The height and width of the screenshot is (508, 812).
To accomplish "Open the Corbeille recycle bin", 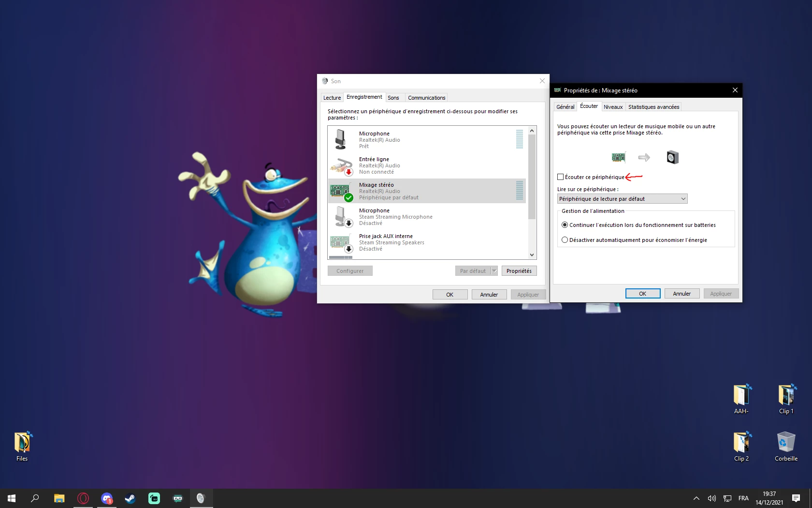I will click(786, 447).
